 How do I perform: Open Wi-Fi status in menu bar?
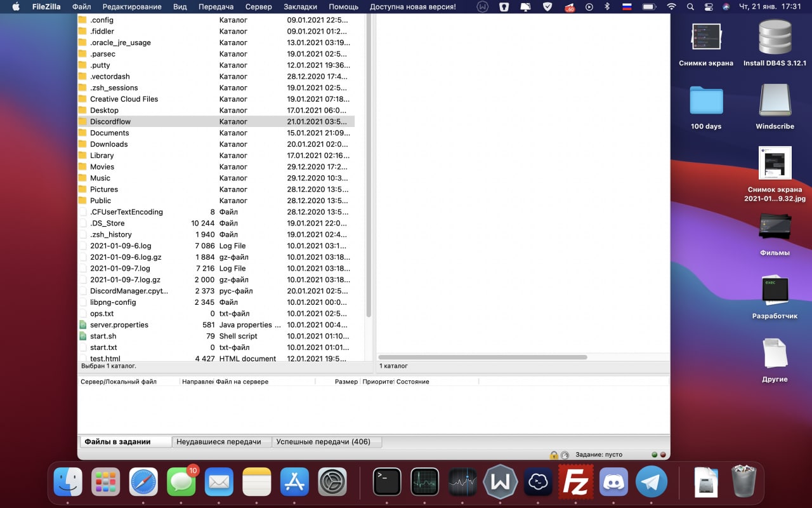point(671,7)
